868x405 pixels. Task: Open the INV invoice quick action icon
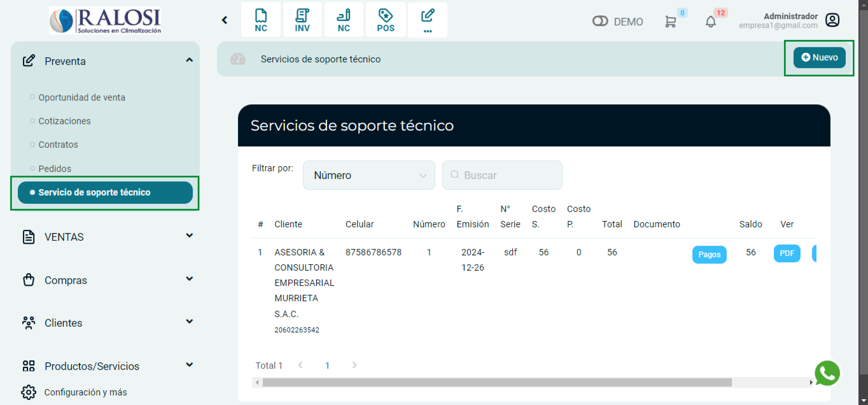point(302,20)
